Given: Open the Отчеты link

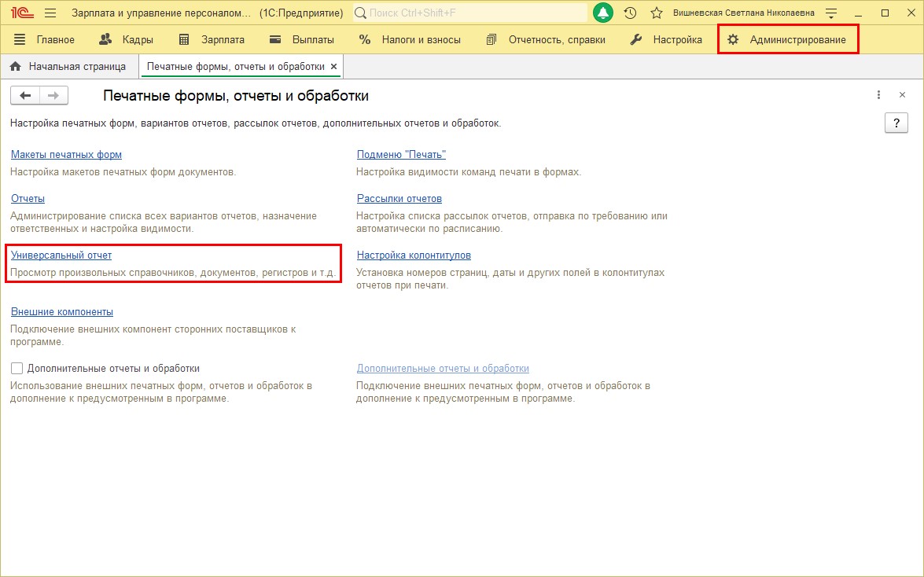Looking at the screenshot, I should [28, 199].
